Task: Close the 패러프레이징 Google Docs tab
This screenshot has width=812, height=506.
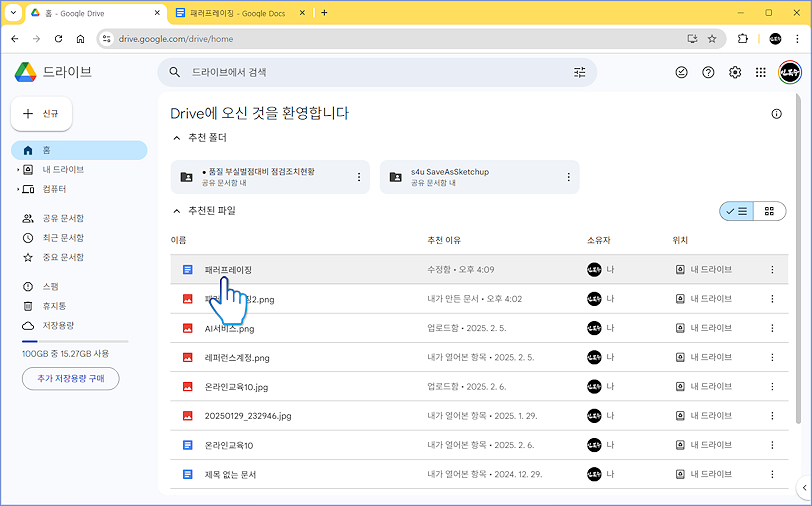Action: 302,13
